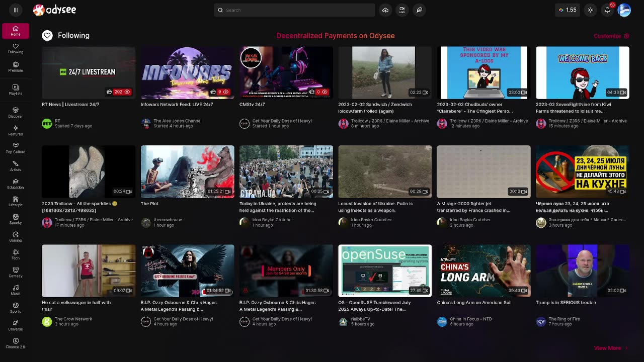
Task: Open Ozzy Osbourne video with 01:34:52 duration
Action: pos(187,270)
